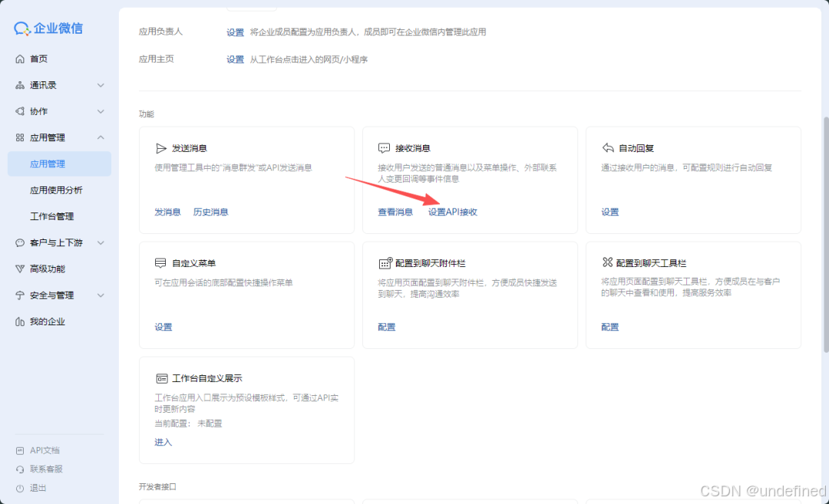This screenshot has width=829, height=504.
Task: Click the 企业微信 logo icon
Action: (x=21, y=28)
